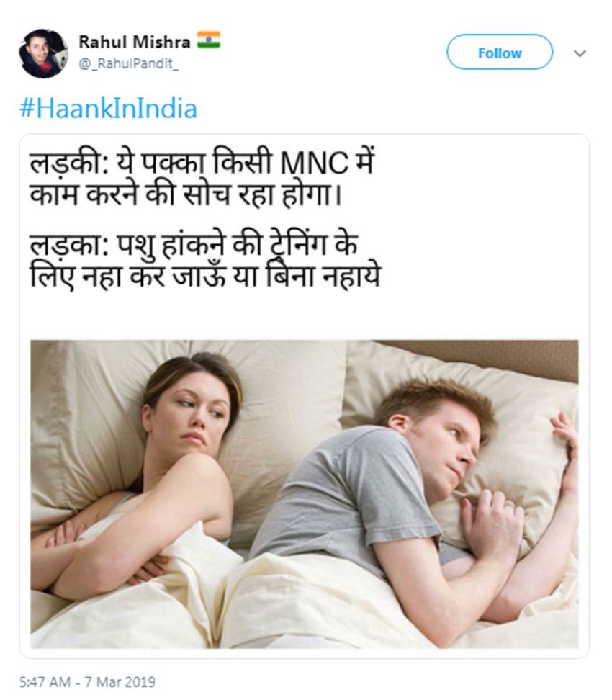
Task: Click the Hindi caption starting with लड़की
Action: (x=202, y=178)
